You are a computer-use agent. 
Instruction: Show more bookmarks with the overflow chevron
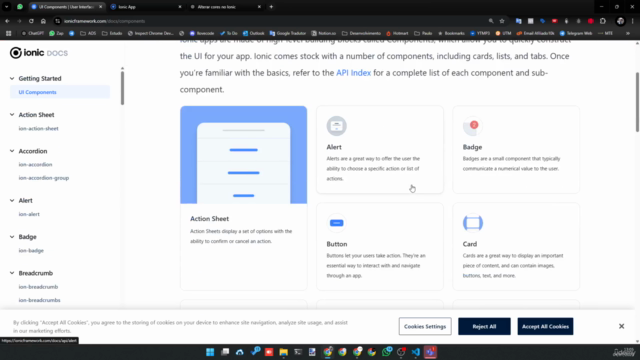click(x=628, y=33)
